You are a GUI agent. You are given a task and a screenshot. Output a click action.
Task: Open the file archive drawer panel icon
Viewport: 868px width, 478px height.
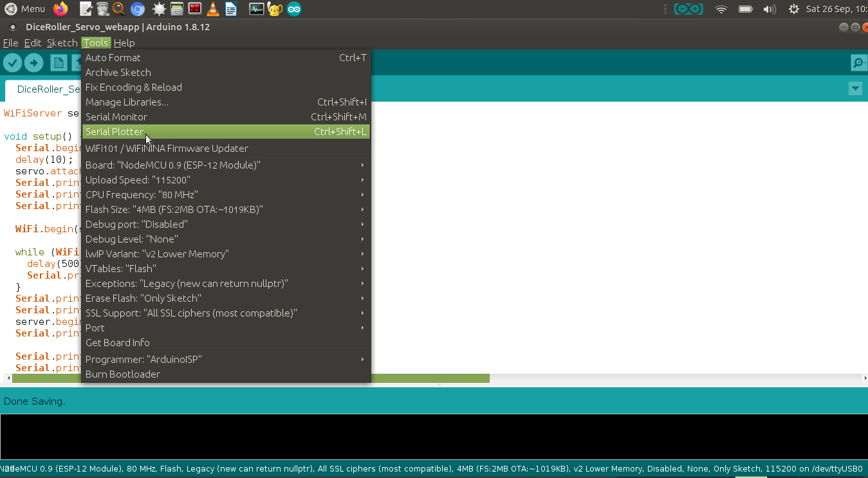click(177, 9)
